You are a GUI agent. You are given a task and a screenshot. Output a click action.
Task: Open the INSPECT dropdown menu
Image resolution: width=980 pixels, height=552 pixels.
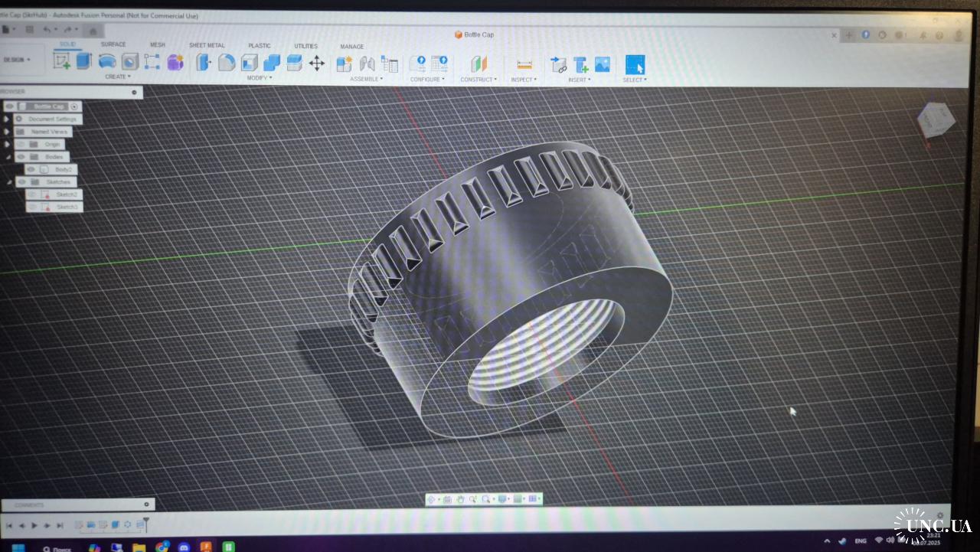tap(524, 80)
